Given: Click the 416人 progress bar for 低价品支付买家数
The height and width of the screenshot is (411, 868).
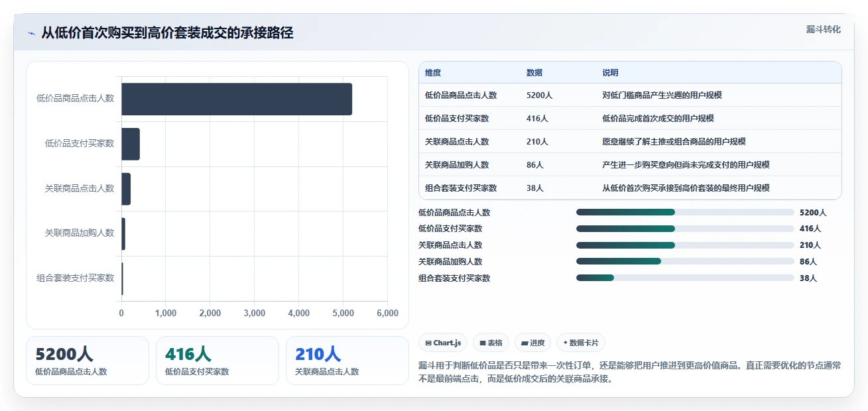Looking at the screenshot, I should click(685, 229).
